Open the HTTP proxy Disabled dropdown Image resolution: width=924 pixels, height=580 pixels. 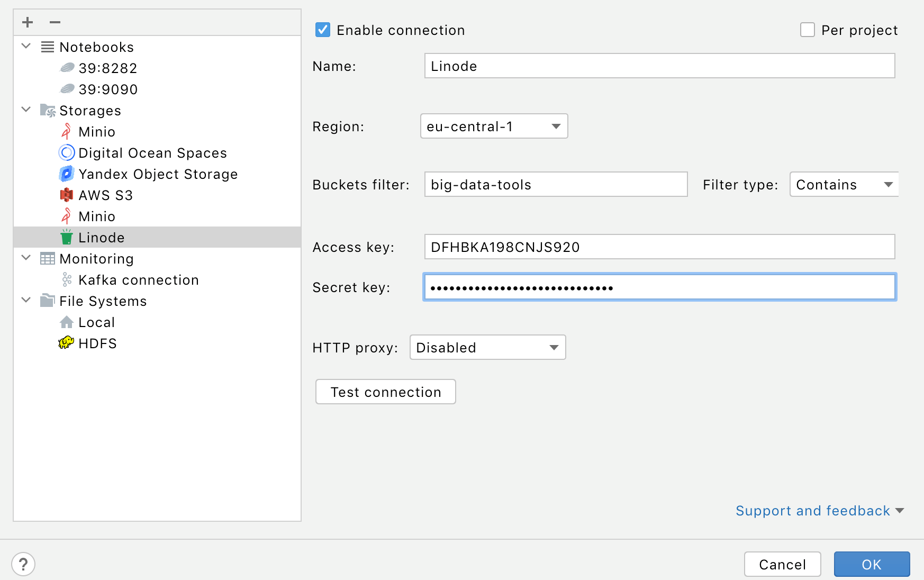(x=488, y=347)
